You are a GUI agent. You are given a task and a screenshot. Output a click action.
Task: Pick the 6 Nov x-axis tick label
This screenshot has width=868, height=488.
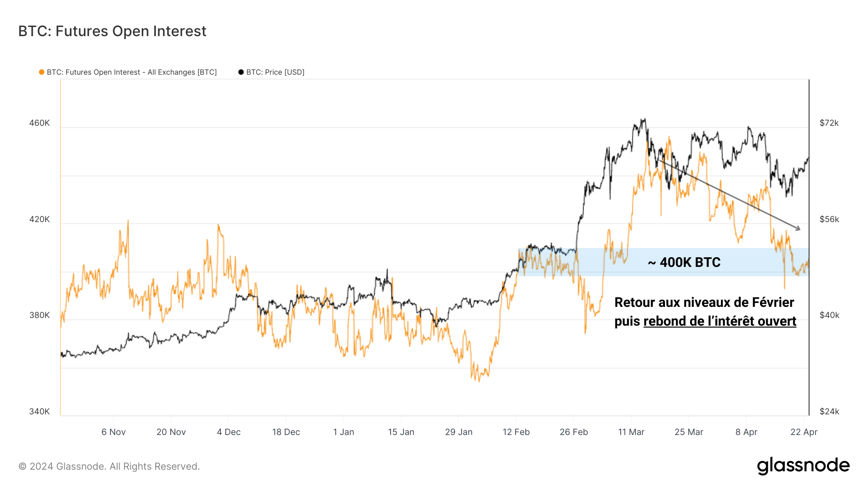pyautogui.click(x=113, y=432)
